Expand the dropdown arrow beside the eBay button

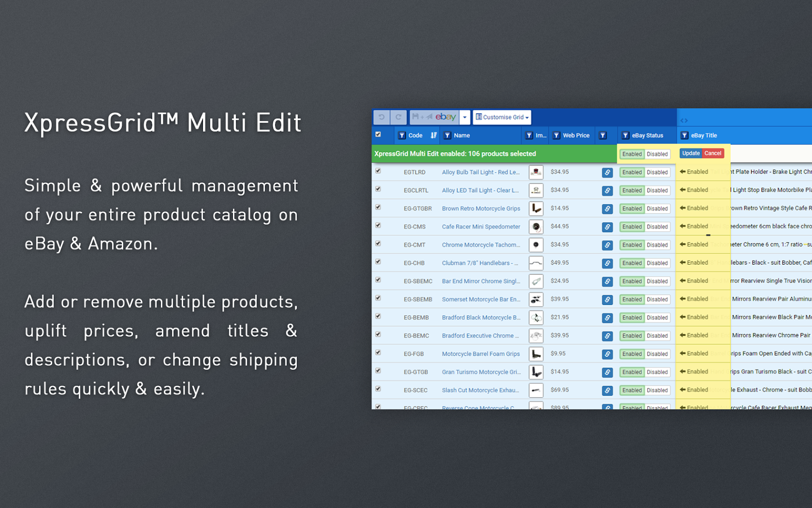click(464, 117)
